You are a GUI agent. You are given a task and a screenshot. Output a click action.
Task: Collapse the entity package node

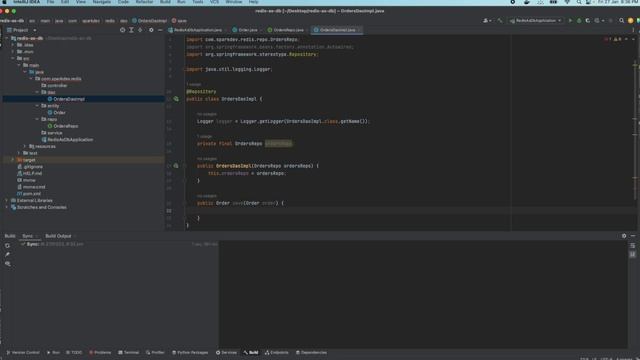tap(37, 106)
